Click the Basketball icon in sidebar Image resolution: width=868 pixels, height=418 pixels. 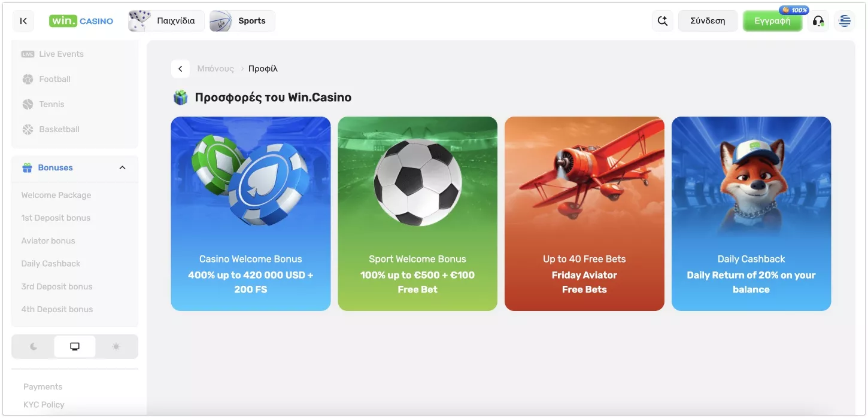[x=28, y=129]
